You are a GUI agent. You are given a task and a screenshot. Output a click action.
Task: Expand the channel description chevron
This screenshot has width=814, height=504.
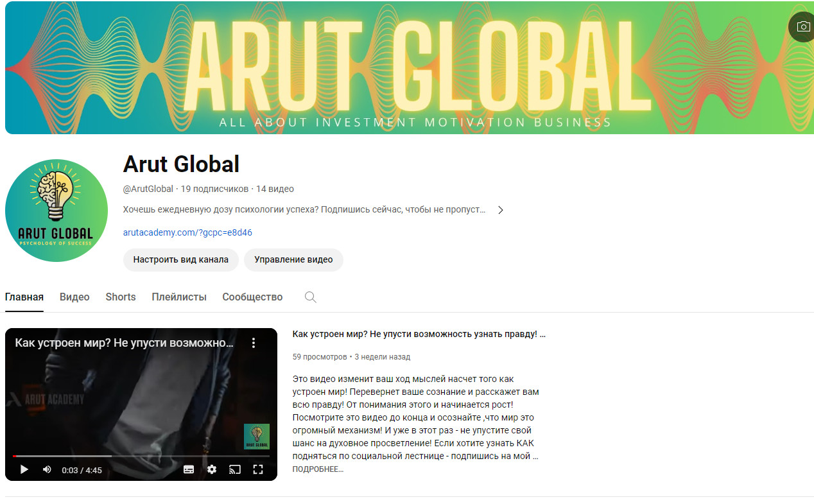pos(501,210)
